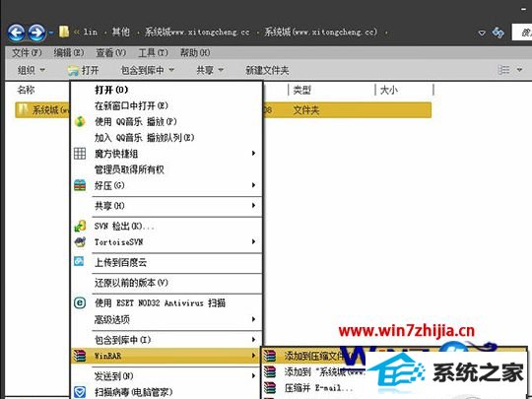Viewport: 532px width, 399px height.
Task: Choose 使用 ESET NOD32 Antivirus 扫描
Action: tap(166, 302)
